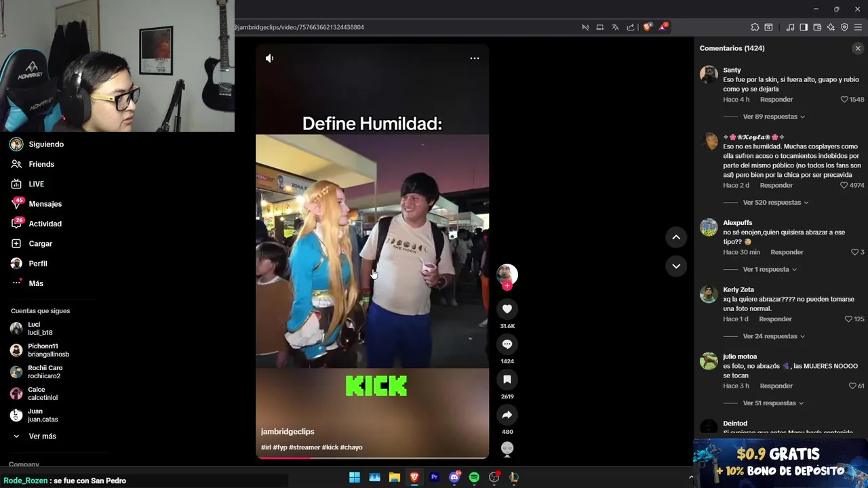Reply to Santy's comment

(776, 100)
